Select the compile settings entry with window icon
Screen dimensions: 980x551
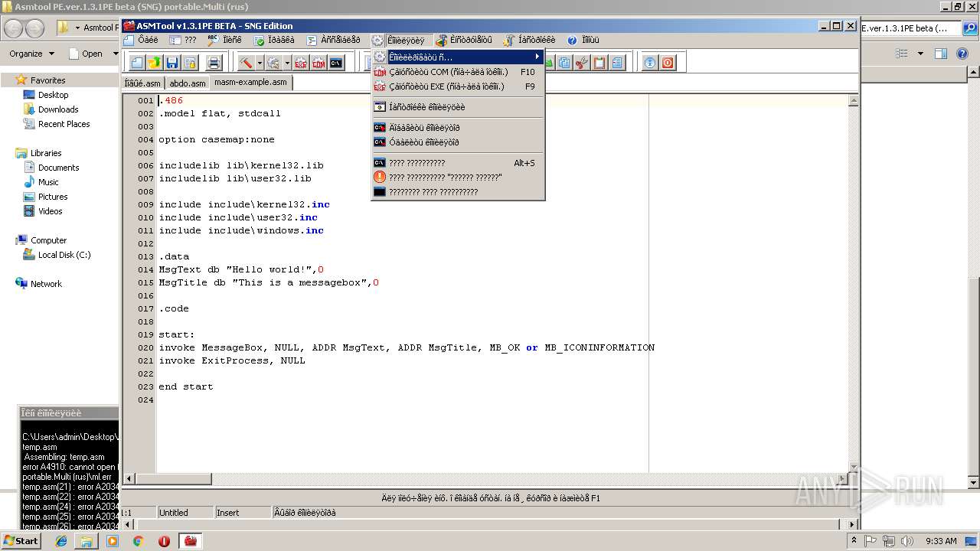(458, 107)
